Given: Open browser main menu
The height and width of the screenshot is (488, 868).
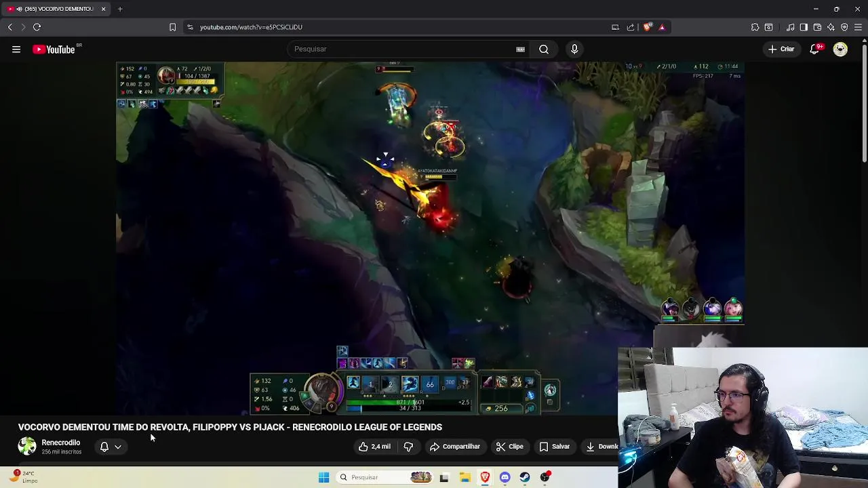Looking at the screenshot, I should point(858,27).
